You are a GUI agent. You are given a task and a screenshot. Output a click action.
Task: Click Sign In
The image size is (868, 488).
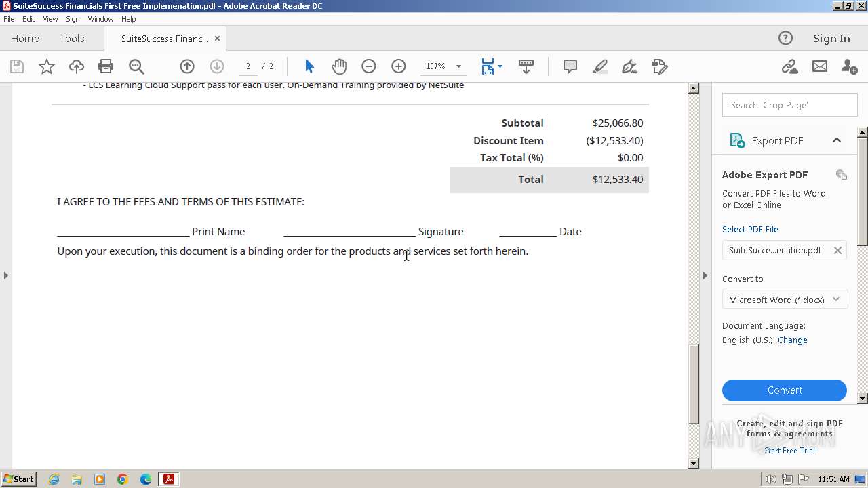click(831, 38)
